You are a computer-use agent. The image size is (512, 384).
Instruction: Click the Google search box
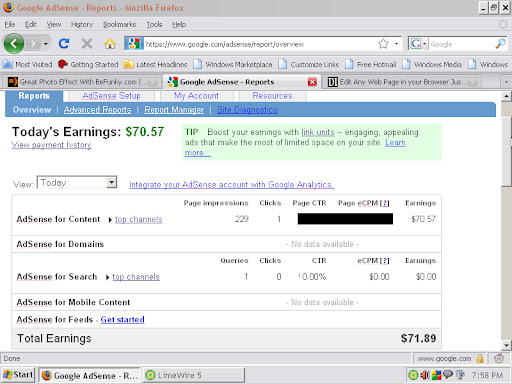[x=462, y=44]
